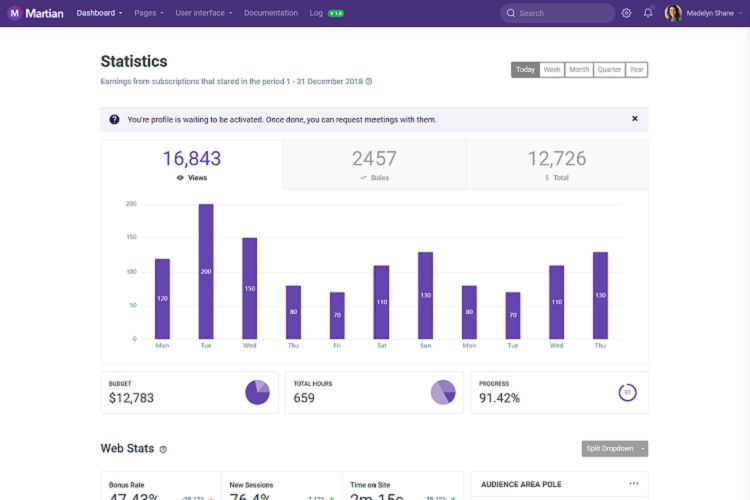The width and height of the screenshot is (750, 500).
Task: Switch to the 12,726 Total tab
Action: coord(557,165)
